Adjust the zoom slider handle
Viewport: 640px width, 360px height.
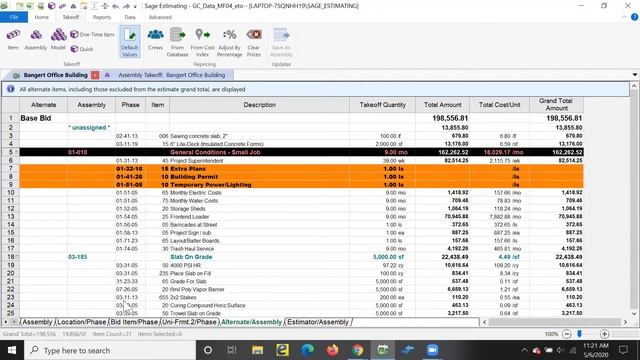(579, 334)
